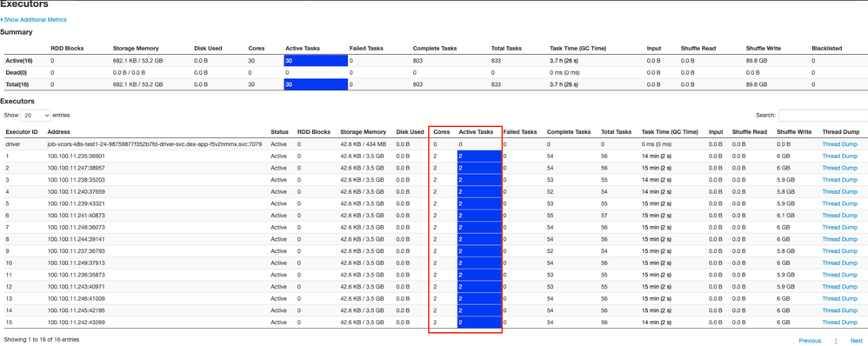Viewport: 868px width, 346px height.
Task: Sort executors table by Shuffle Write header
Action: (x=794, y=132)
